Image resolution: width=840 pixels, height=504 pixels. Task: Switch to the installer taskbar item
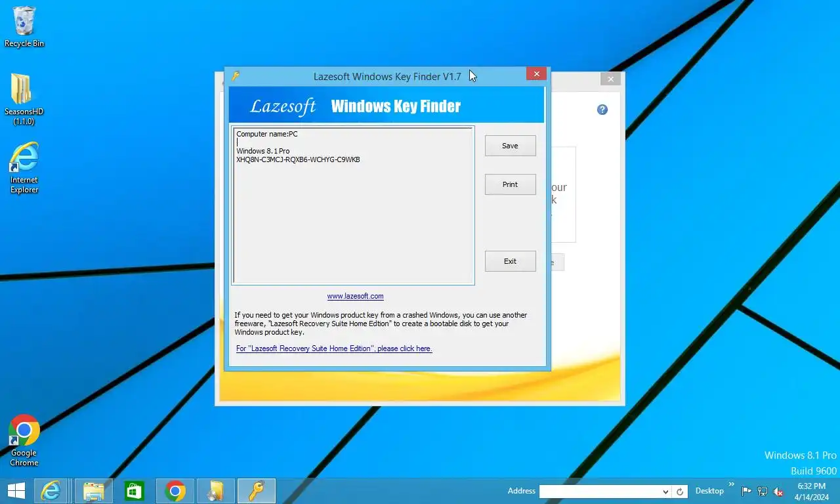pyautogui.click(x=216, y=491)
